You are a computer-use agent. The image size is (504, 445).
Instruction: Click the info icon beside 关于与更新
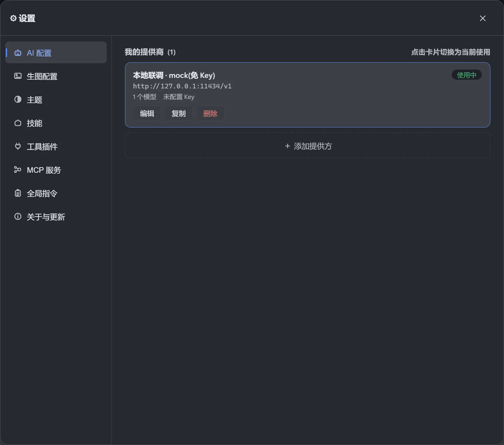[18, 217]
